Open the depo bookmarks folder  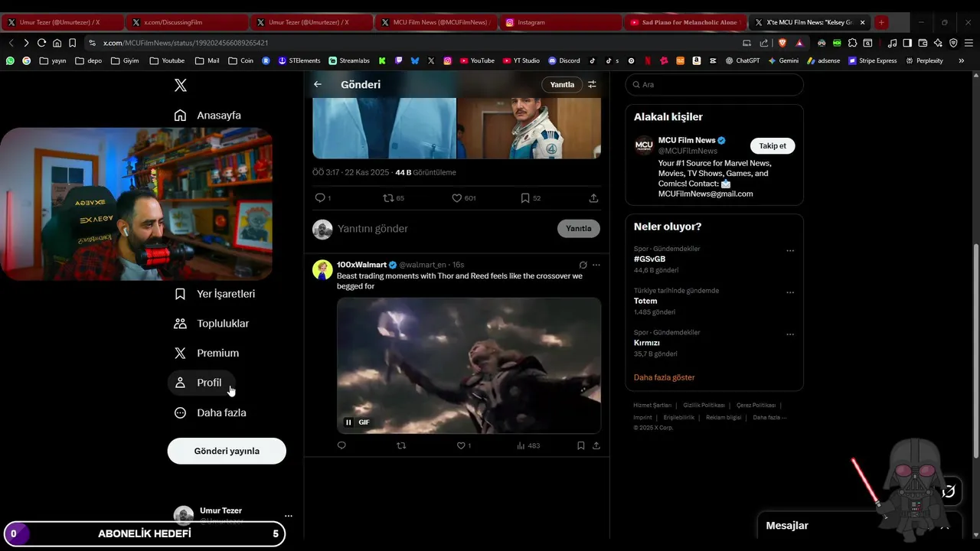click(88, 60)
